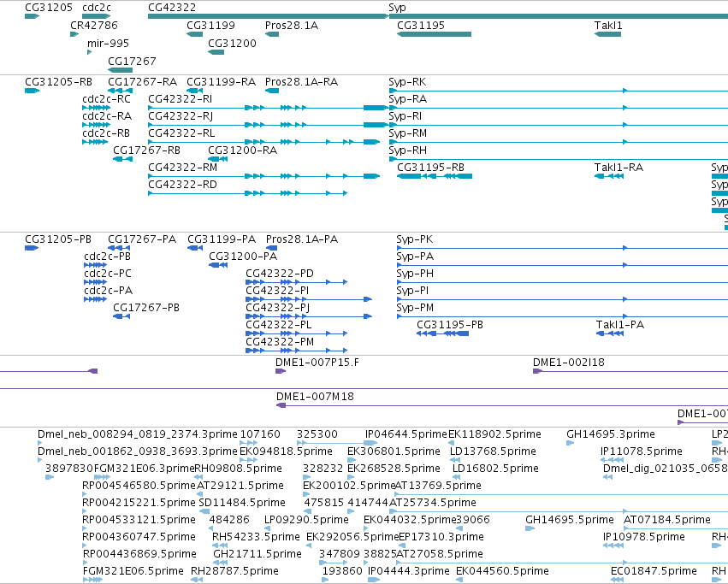Click the IP04644.5prime EST label
Viewport: 728px width, 584px height.
coord(405,434)
